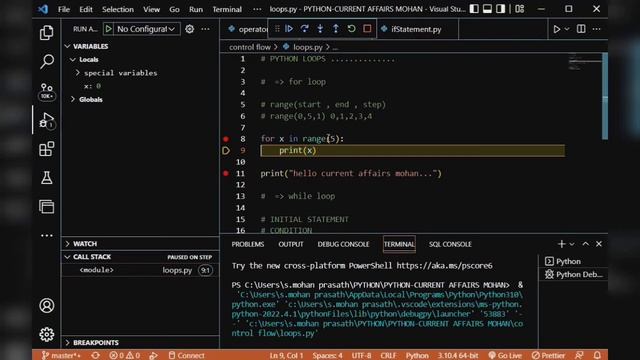The image size is (640, 360).
Task: Open the Manage gear menu
Action: [x=47, y=334]
